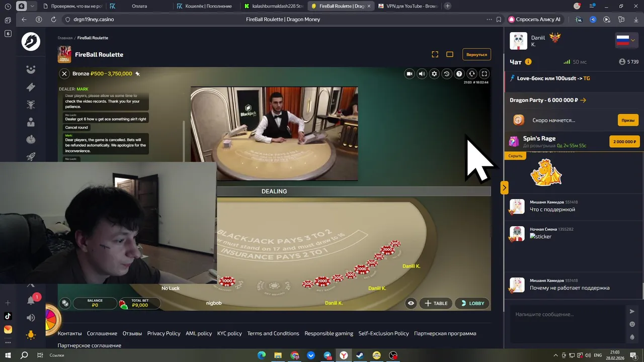Viewport: 644px width, 362px height.
Task: Mute the game sound with the speaker icon
Action: click(x=422, y=74)
